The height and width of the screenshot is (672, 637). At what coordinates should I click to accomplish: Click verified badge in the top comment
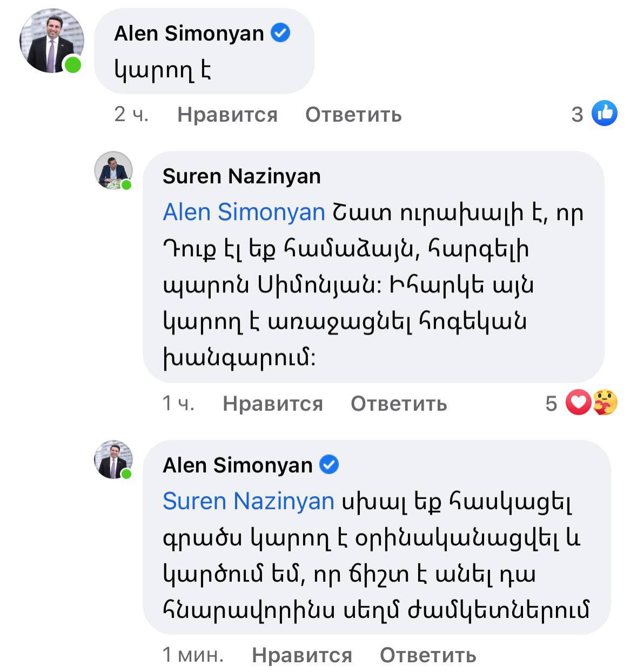pos(280,34)
